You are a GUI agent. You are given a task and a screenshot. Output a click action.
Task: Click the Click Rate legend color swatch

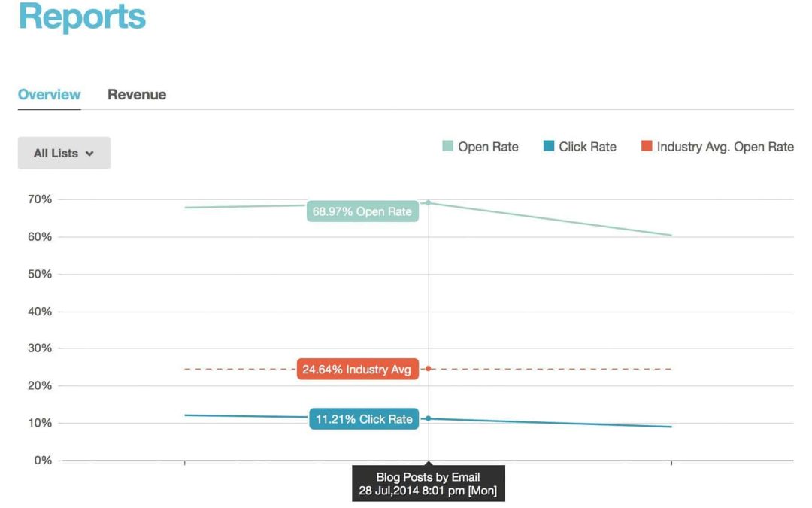(549, 147)
